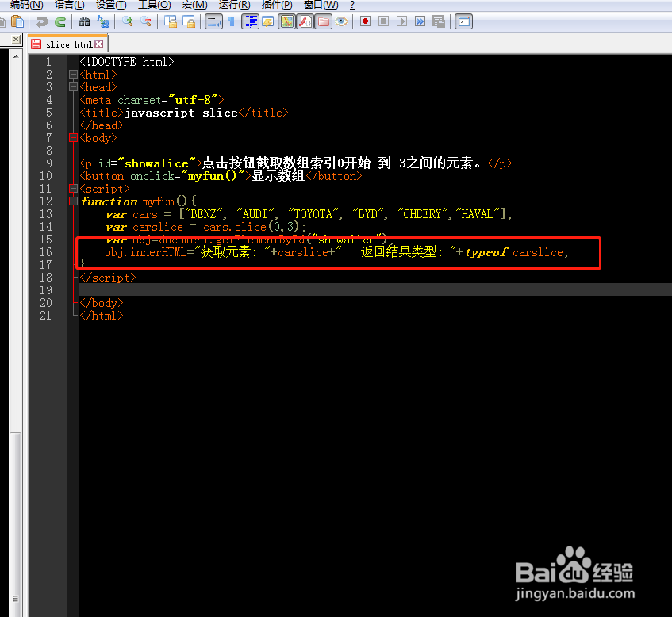Image resolution: width=672 pixels, height=617 pixels.
Task: Click the title text javascript slice
Action: tap(181, 113)
